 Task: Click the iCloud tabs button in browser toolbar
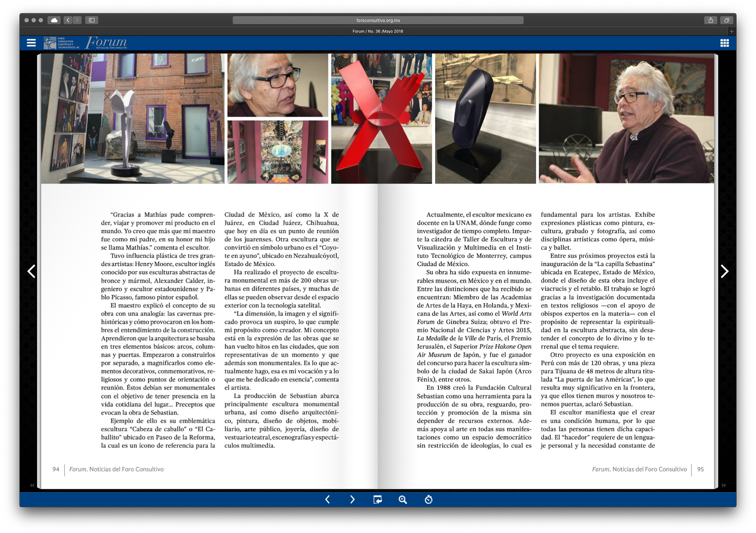coord(54,20)
